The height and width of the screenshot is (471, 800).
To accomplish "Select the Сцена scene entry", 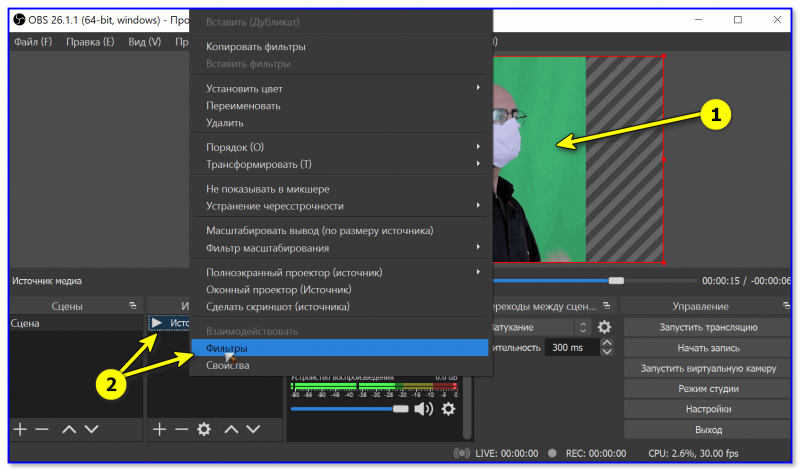I will point(77,324).
